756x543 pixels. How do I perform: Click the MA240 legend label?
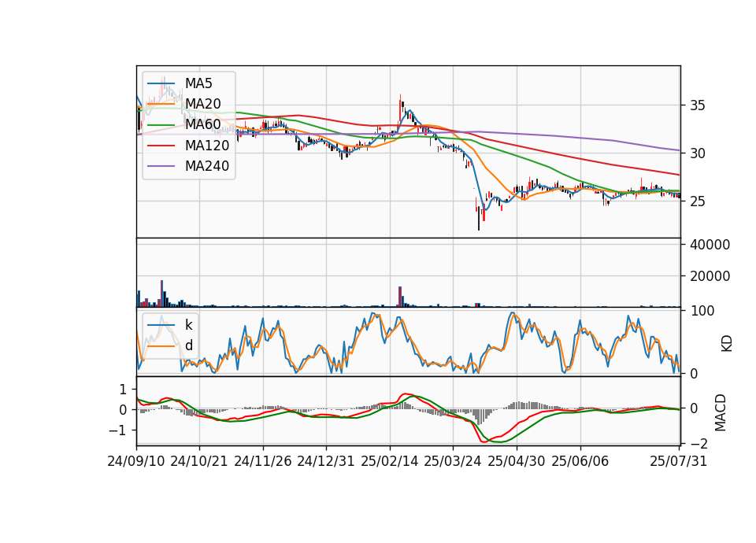pyautogui.click(x=207, y=166)
